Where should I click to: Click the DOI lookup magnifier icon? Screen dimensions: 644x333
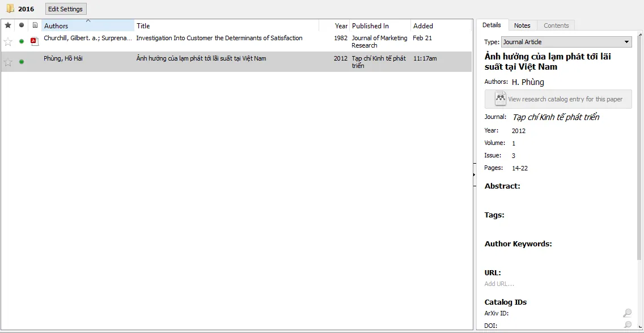[627, 325]
